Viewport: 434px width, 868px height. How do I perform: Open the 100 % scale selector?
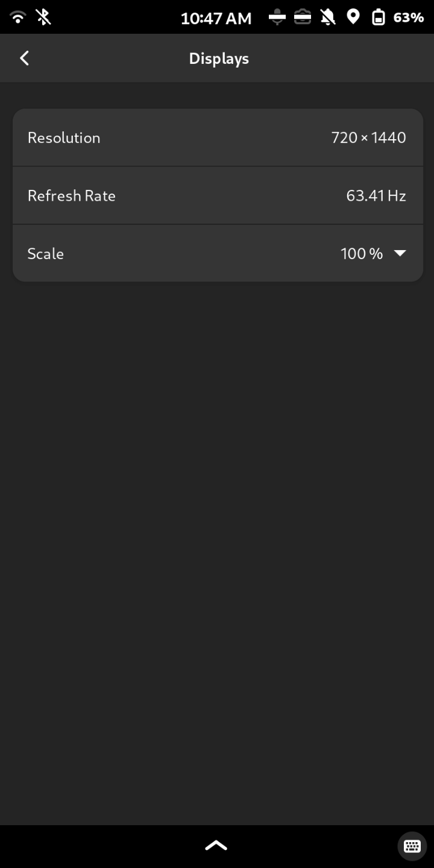pos(362,254)
